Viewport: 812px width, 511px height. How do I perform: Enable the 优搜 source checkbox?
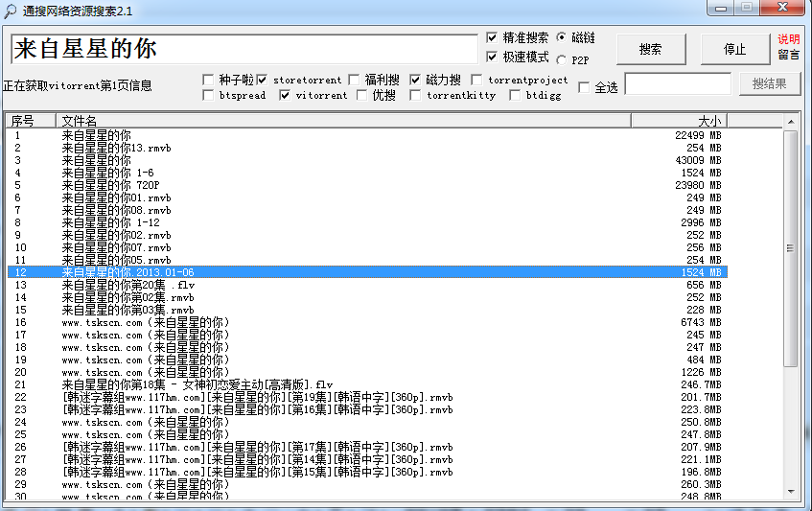click(362, 95)
